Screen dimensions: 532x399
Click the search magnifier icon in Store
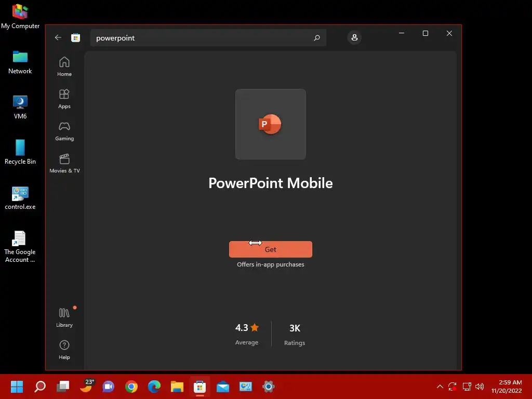(x=316, y=37)
